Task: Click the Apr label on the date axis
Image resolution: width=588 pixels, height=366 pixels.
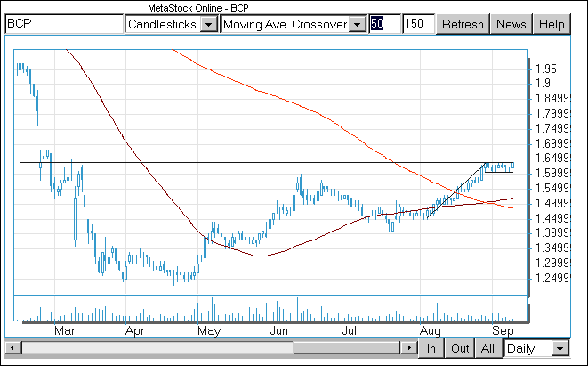Action: (x=134, y=330)
